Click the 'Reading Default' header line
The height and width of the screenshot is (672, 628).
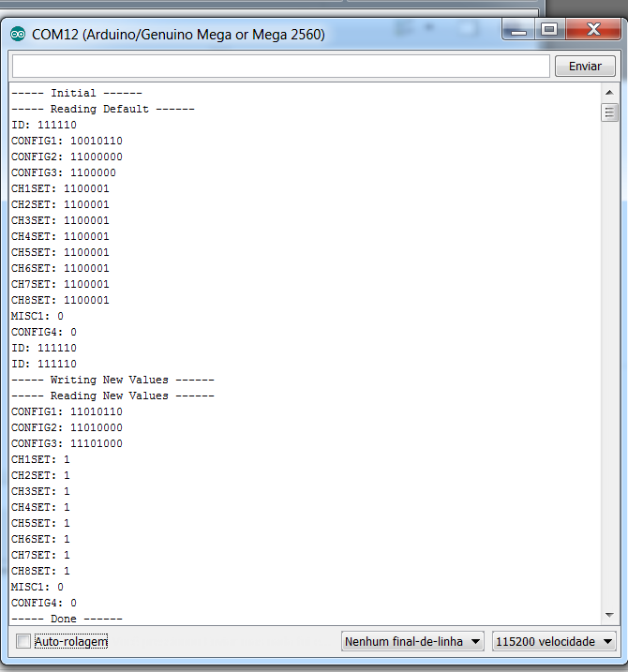(x=103, y=109)
